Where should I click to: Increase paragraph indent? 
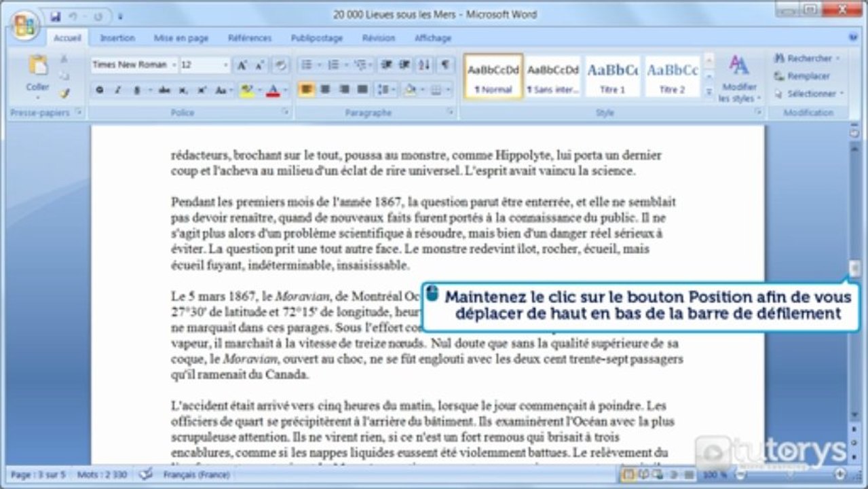pyautogui.click(x=404, y=65)
